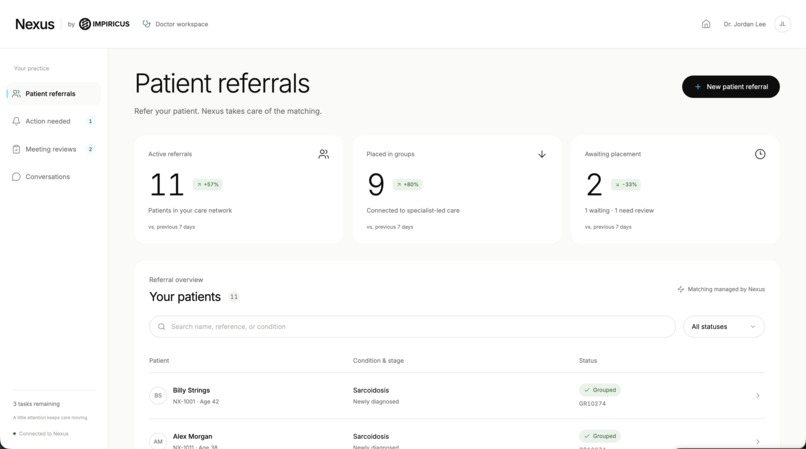Open Conversations in sidebar
The image size is (806, 449).
click(x=54, y=176)
